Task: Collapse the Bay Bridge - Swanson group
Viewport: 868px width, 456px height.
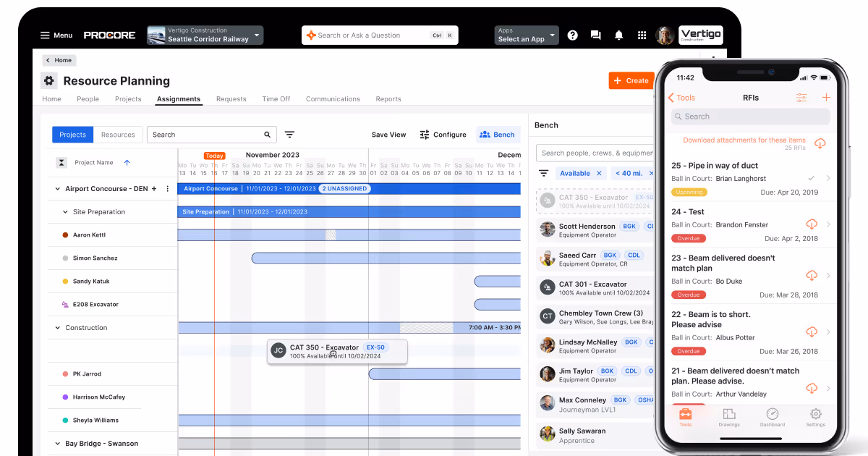Action: pyautogui.click(x=57, y=444)
